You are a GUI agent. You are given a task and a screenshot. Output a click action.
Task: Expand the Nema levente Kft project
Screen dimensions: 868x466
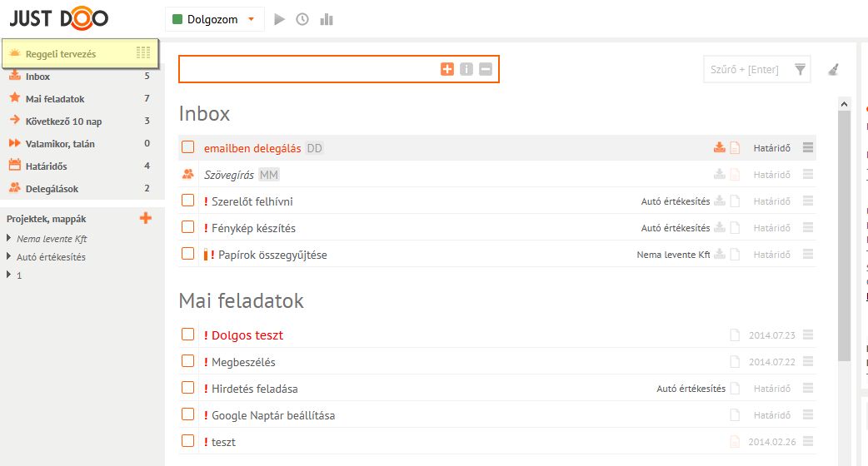[x=9, y=238]
